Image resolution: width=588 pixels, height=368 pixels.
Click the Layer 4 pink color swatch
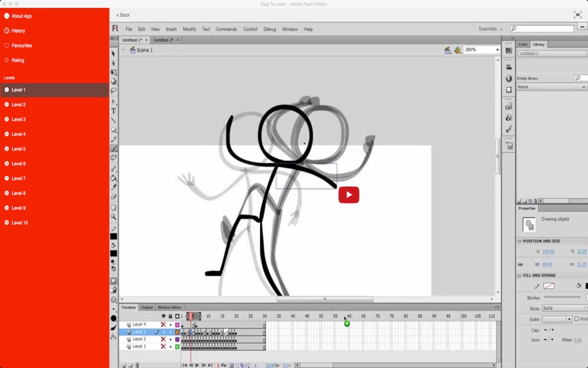tap(178, 325)
